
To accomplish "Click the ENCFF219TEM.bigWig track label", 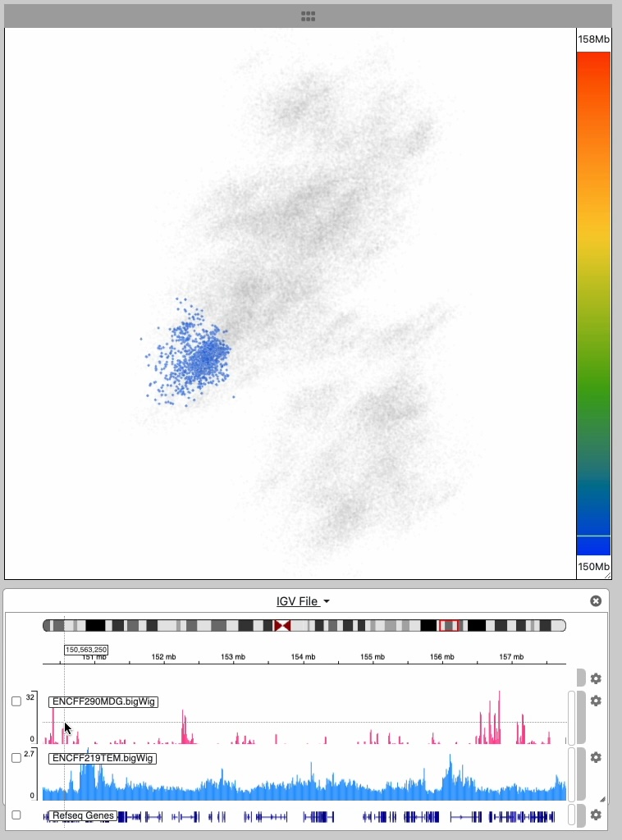I will click(x=103, y=758).
